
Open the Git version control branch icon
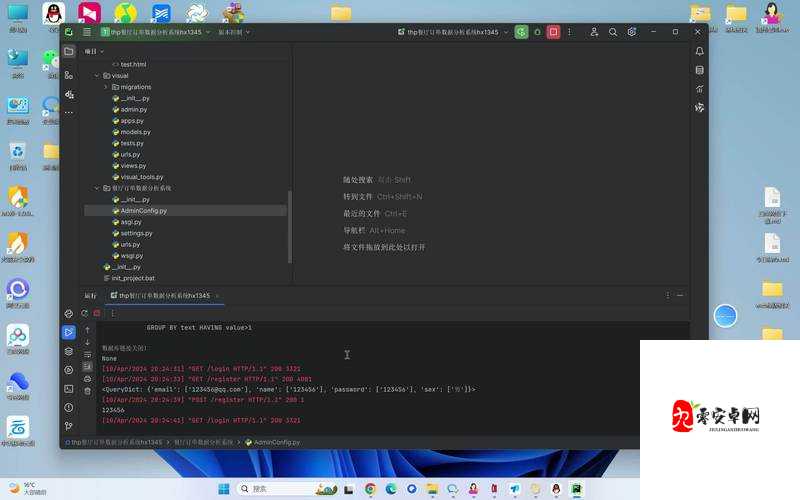click(69, 426)
